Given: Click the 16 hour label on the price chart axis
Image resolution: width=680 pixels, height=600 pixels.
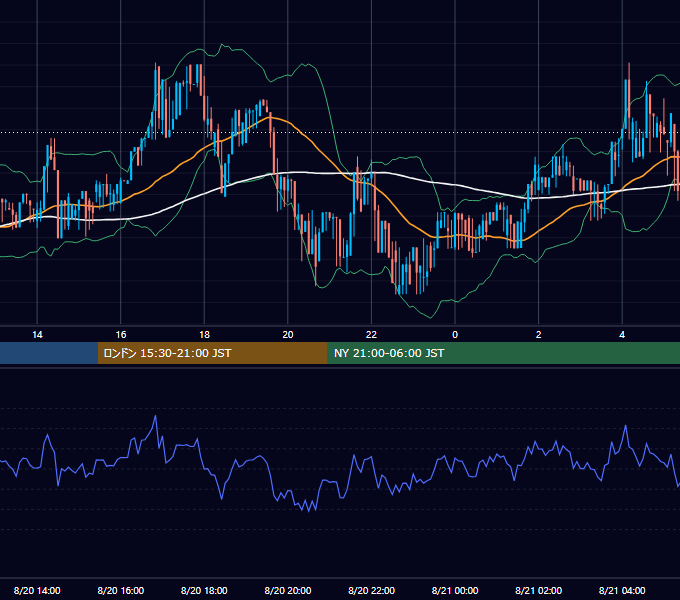Looking at the screenshot, I should tap(121, 335).
